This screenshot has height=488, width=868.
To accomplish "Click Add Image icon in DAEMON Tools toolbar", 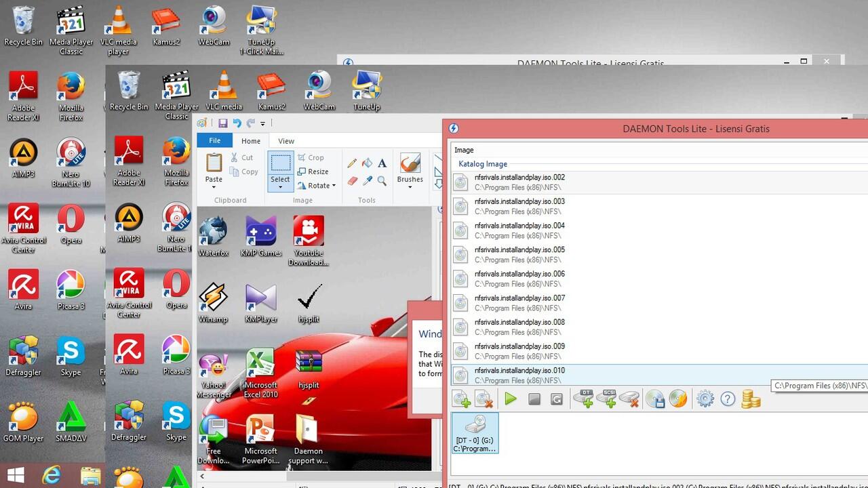I will coord(461,399).
